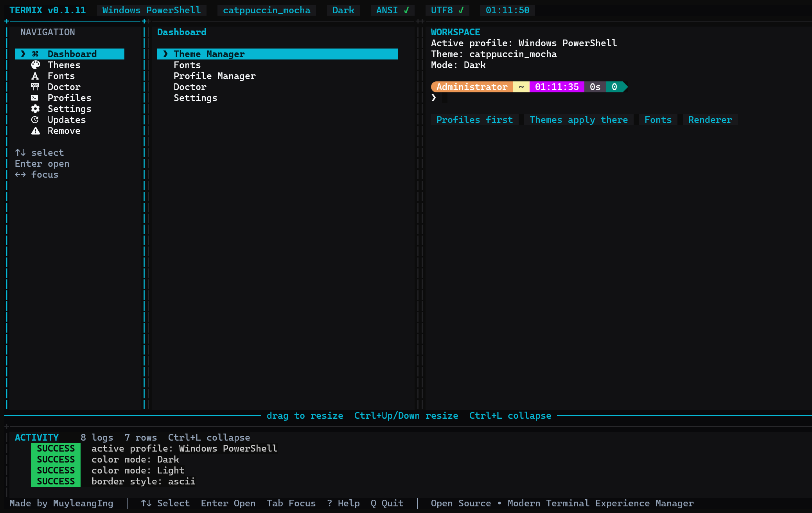
Task: Click the Settings gear icon
Action: point(35,109)
